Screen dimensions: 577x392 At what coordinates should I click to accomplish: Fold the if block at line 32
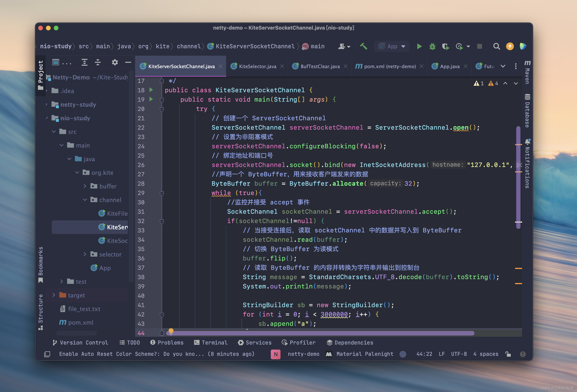pos(162,221)
